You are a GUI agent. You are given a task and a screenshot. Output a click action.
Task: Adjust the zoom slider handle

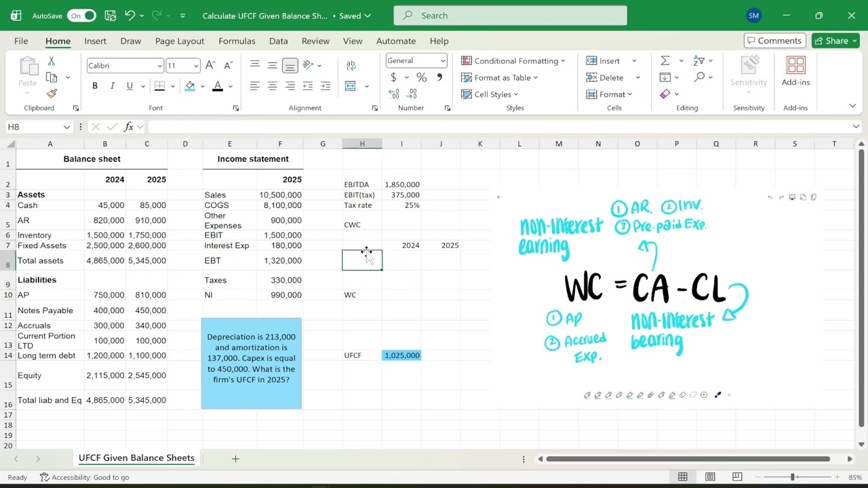792,477
